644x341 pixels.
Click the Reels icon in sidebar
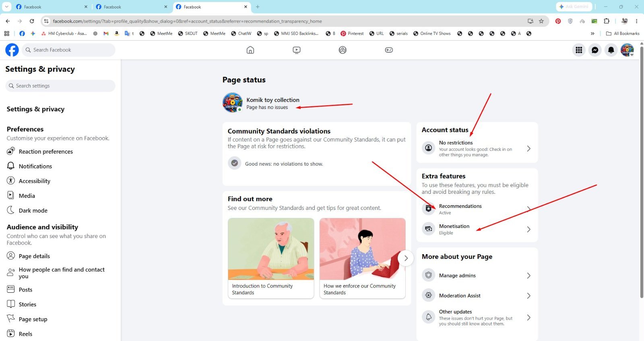11,333
